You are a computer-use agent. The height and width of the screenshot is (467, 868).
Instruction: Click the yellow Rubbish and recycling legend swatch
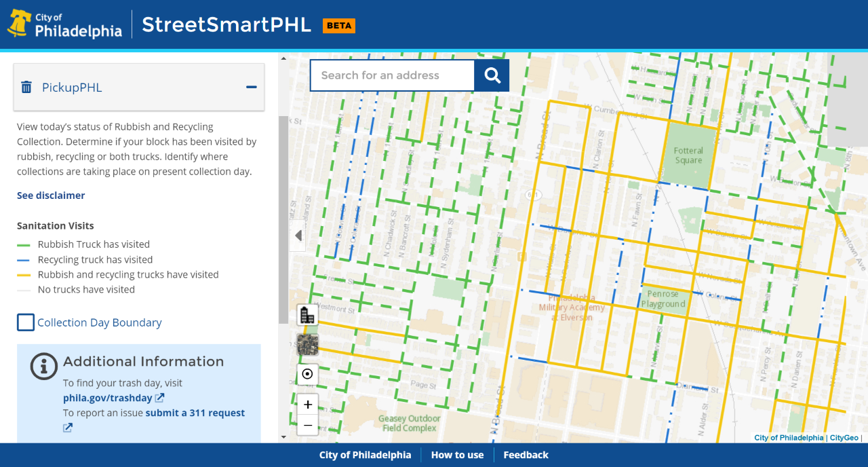click(24, 275)
